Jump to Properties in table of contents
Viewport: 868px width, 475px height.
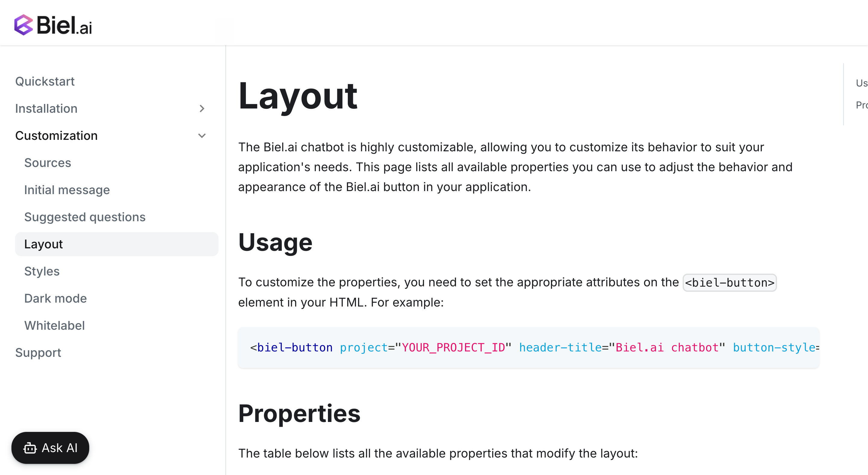[861, 105]
